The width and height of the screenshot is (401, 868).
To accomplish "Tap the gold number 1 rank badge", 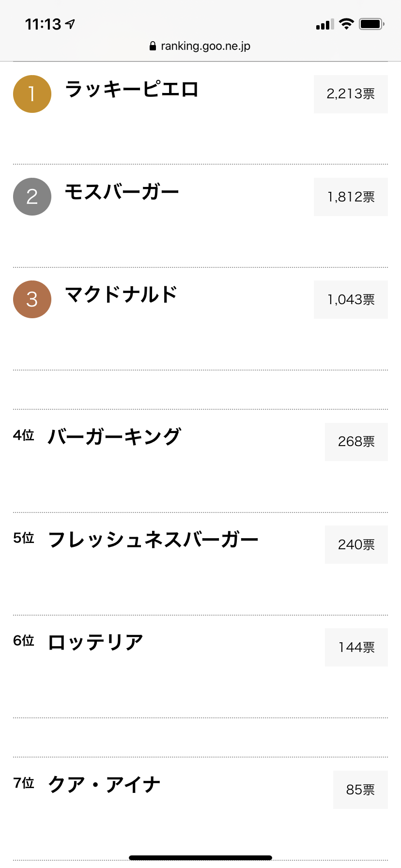I will coord(32,94).
